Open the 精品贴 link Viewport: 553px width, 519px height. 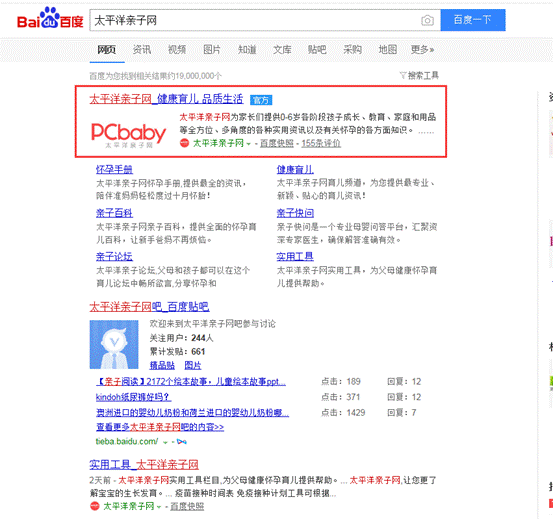click(162, 366)
